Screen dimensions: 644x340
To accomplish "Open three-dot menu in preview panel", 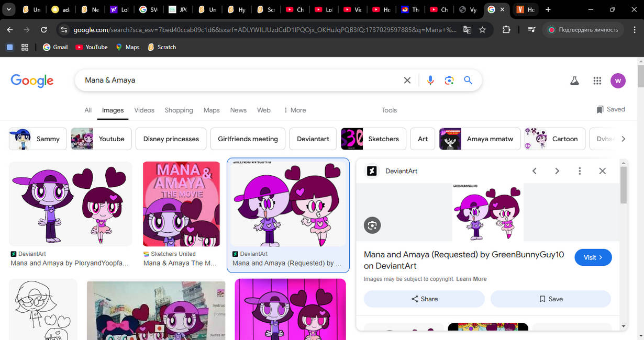I will pos(580,171).
